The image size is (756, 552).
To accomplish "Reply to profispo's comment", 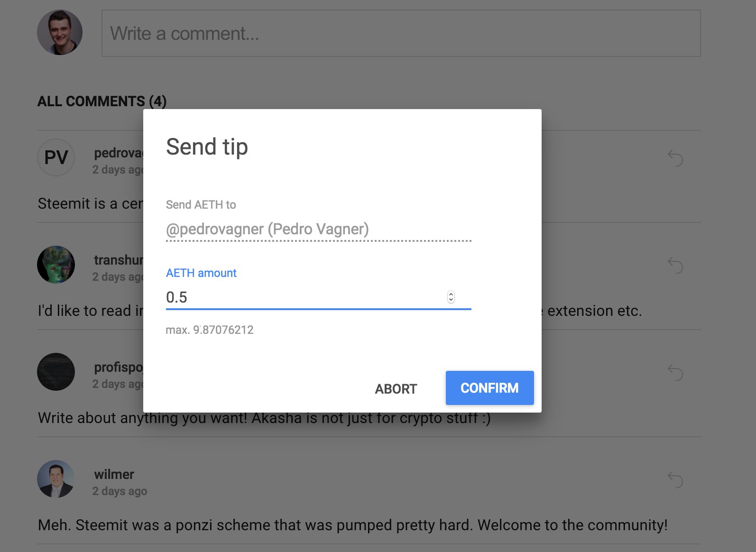I will (x=675, y=372).
